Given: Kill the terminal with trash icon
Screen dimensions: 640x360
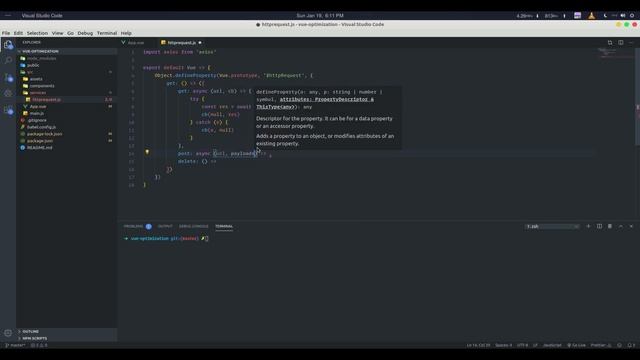Looking at the screenshot, I should 610,226.
